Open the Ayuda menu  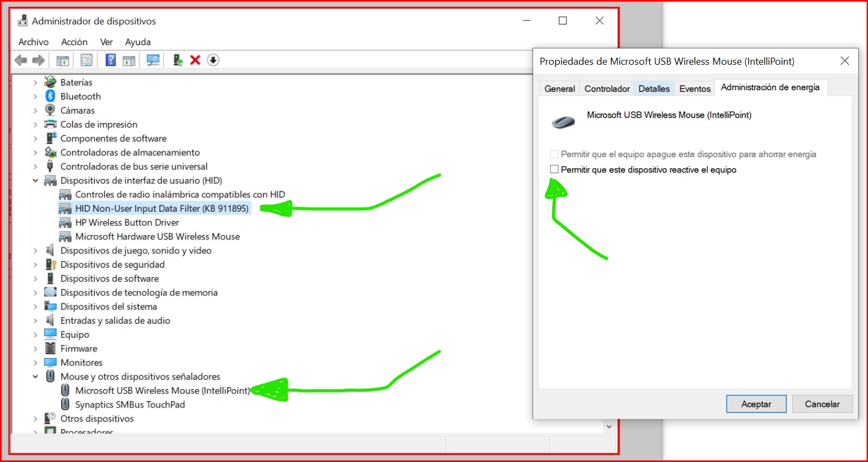(x=138, y=42)
